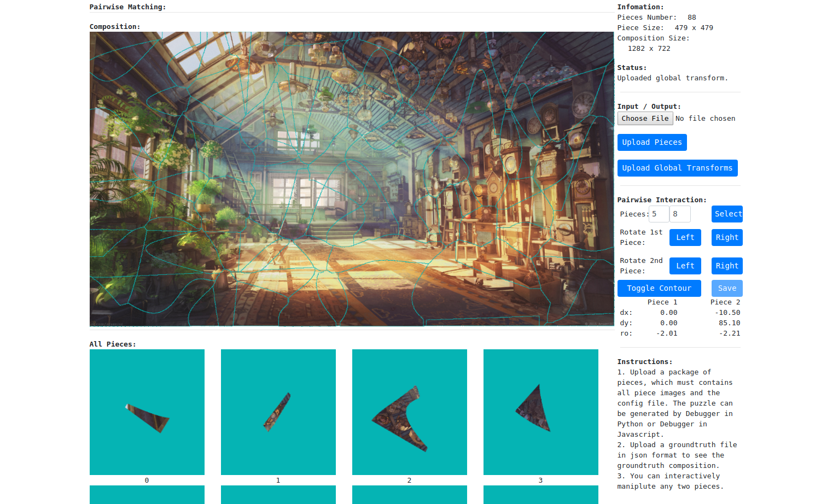
Task: Rotate 2nd piece Left
Action: tap(685, 266)
